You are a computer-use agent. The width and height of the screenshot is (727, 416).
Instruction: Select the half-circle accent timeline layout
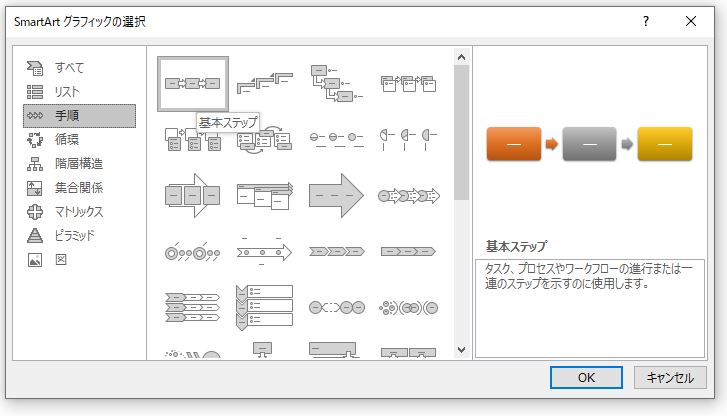408,139
